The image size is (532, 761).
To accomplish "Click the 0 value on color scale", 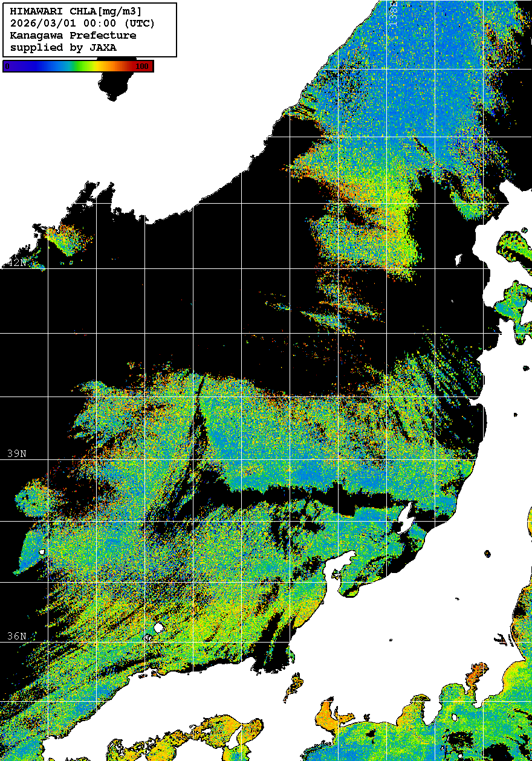I will [7, 66].
